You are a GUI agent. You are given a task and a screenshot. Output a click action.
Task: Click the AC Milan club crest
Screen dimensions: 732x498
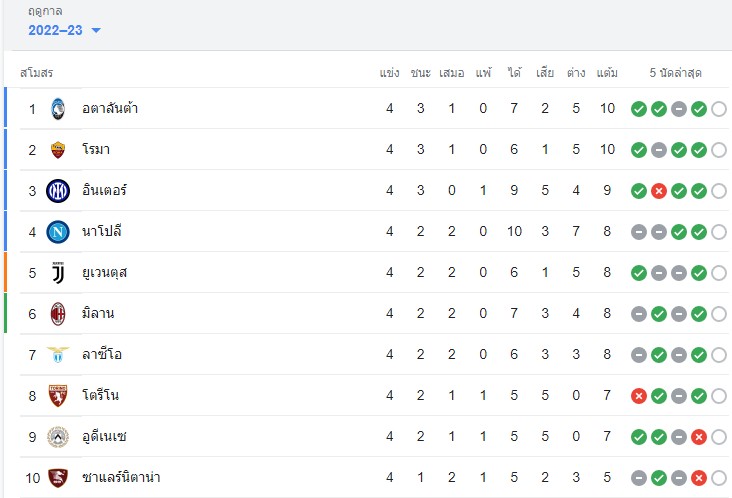point(58,314)
